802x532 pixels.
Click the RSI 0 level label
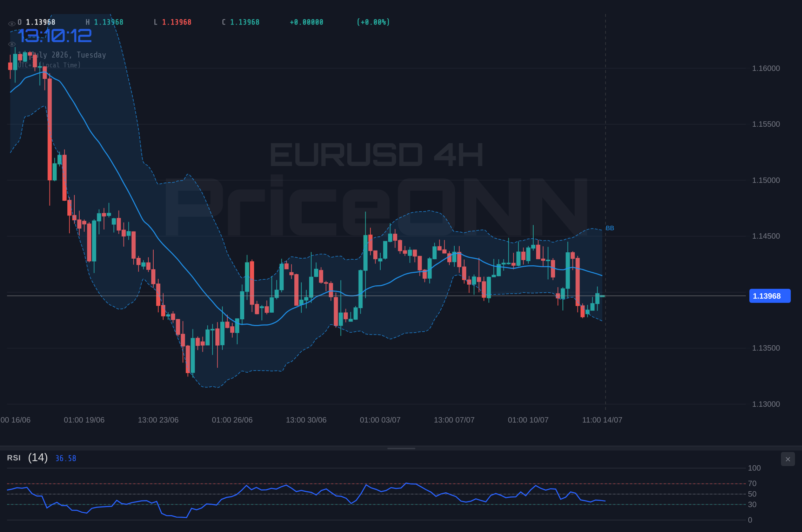(x=750, y=520)
